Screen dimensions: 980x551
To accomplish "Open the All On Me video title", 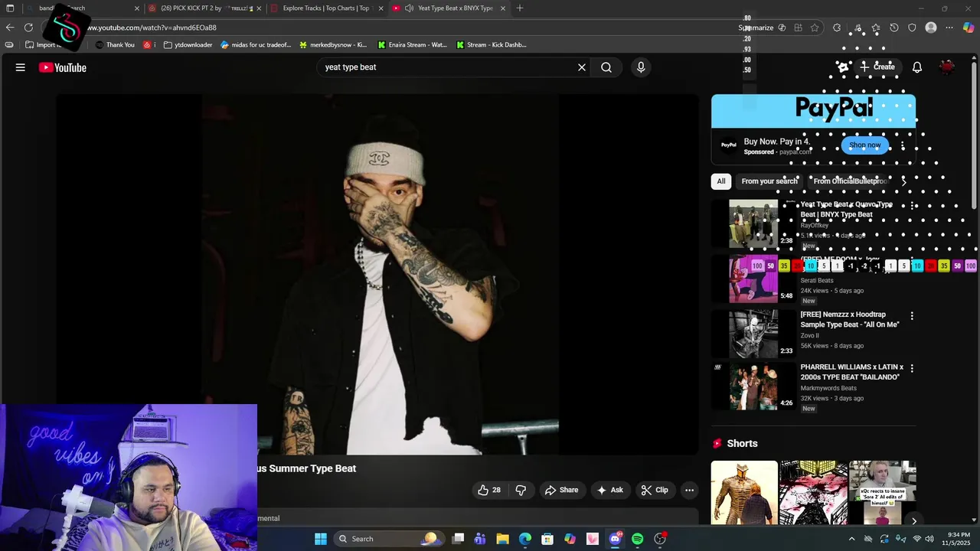I will 850,319.
